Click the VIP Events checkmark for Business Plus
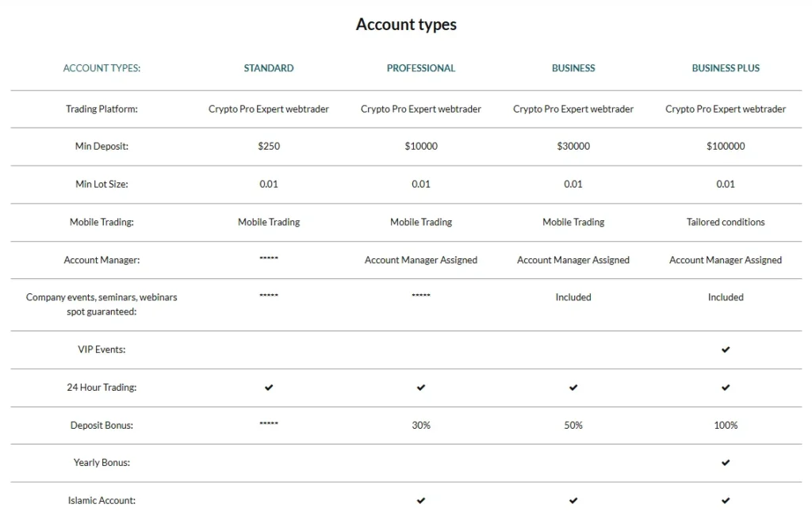Viewport: 812px width, 531px height. [x=726, y=350]
